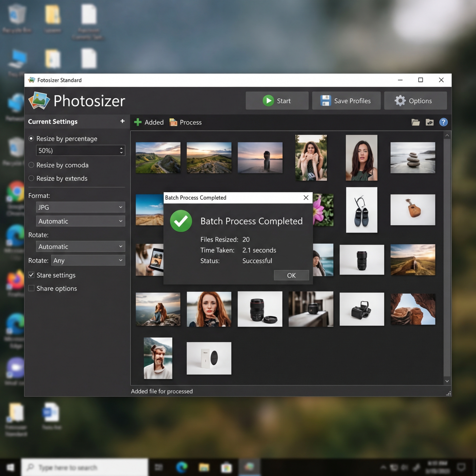This screenshot has width=476, height=476.
Task: Select the rock arch cave thumbnail
Action: pos(413,309)
